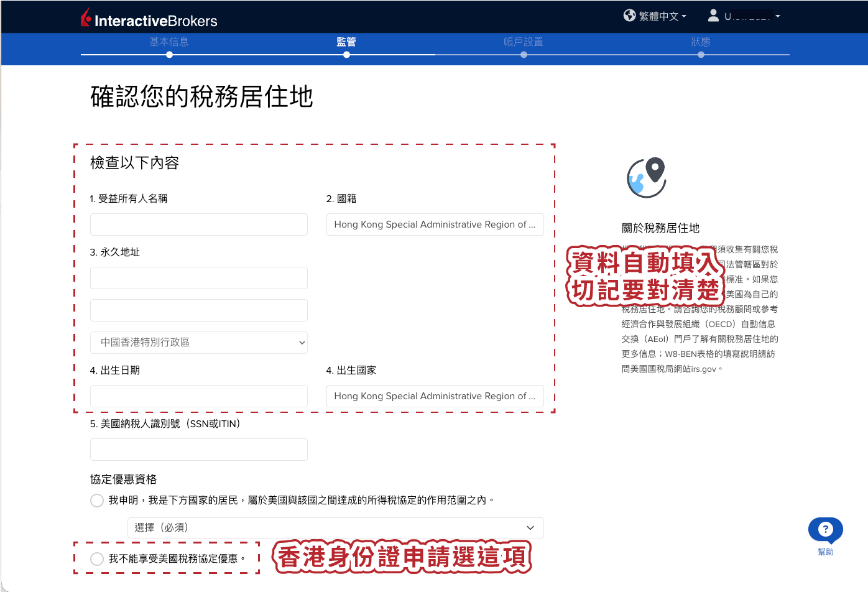This screenshot has width=868, height=592.
Task: Go to the 帳戶設置 step tab
Action: [x=524, y=42]
